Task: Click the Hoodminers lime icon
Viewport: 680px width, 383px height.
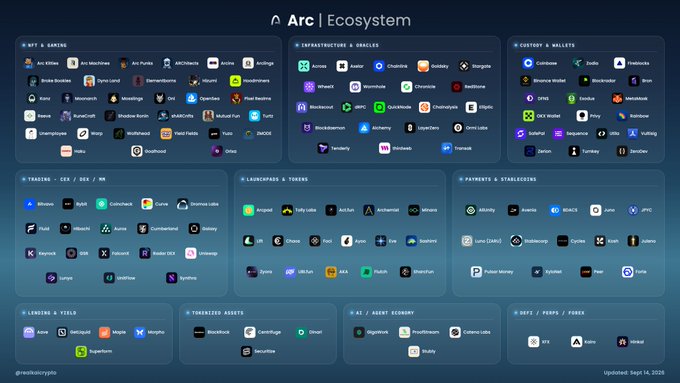Action: [x=235, y=81]
